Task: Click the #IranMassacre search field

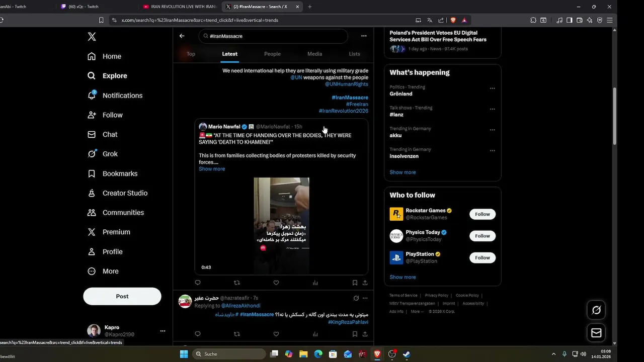Action: (x=273, y=36)
